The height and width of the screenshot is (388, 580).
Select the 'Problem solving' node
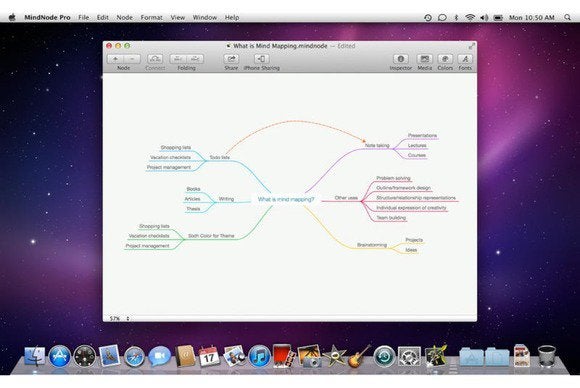pos(393,178)
